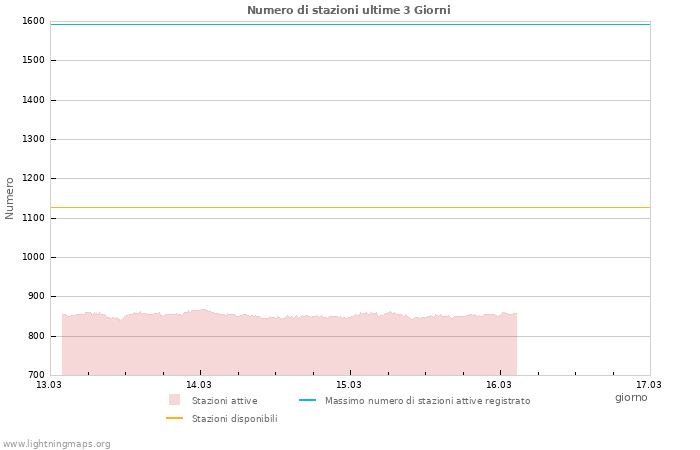Click the orange Stazioni disponibili legend line
Screen dimensions: 700x450
174,418
